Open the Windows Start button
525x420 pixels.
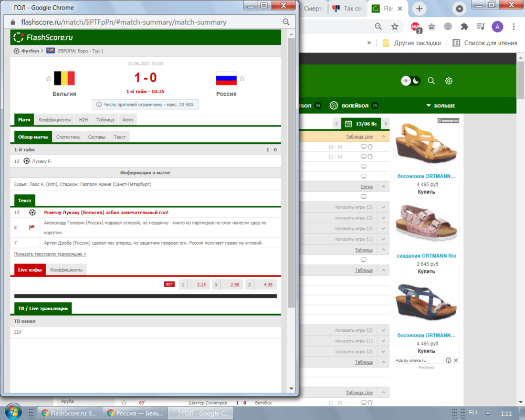14,412
